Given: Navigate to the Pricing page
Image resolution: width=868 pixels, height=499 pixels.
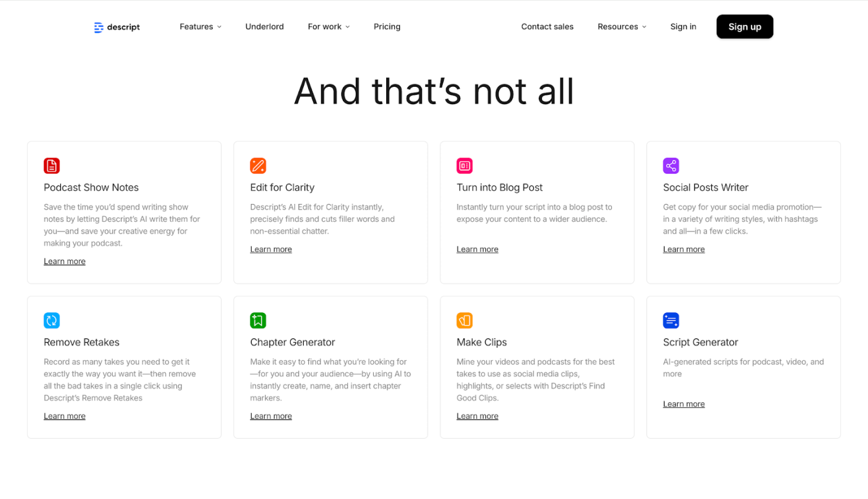Looking at the screenshot, I should (387, 27).
